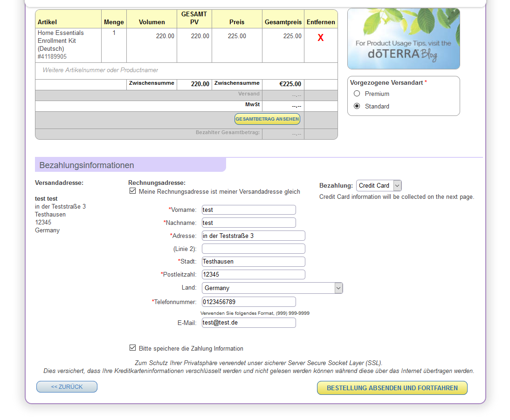Edit the Adresse input field
510x420 pixels.
click(254, 236)
